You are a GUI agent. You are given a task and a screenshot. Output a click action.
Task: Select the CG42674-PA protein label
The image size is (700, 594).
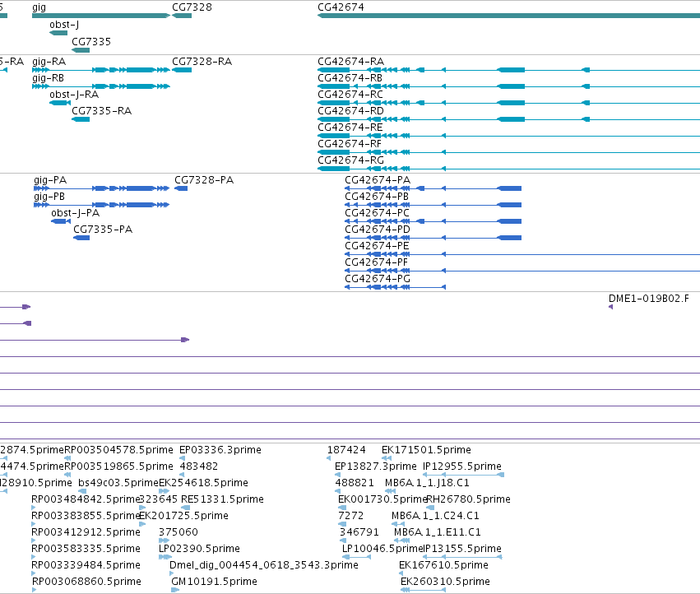pos(378,179)
